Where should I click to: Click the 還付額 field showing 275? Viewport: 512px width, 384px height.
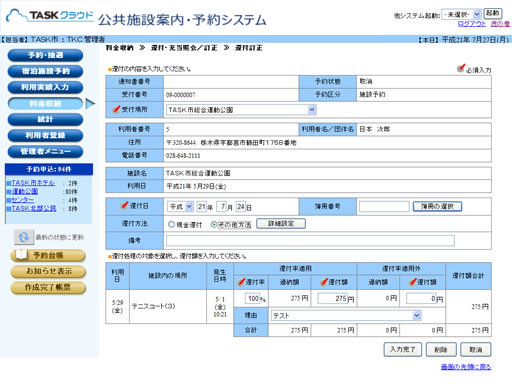(332, 298)
